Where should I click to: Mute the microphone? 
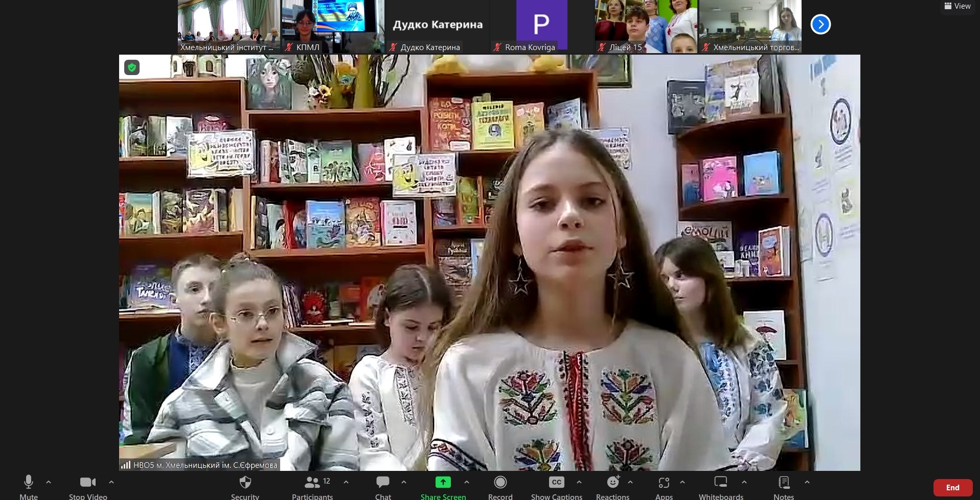(29, 483)
